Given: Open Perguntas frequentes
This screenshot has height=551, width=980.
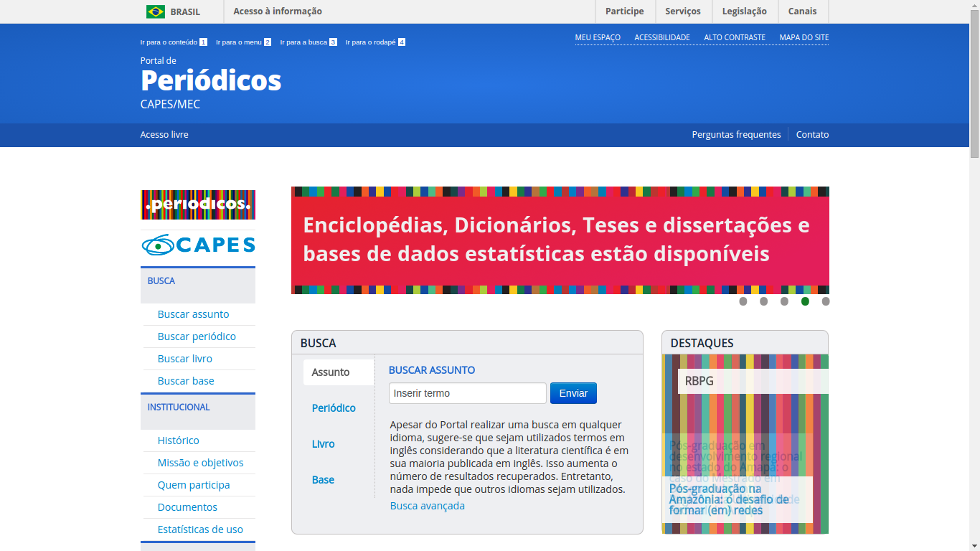Looking at the screenshot, I should pyautogui.click(x=736, y=135).
